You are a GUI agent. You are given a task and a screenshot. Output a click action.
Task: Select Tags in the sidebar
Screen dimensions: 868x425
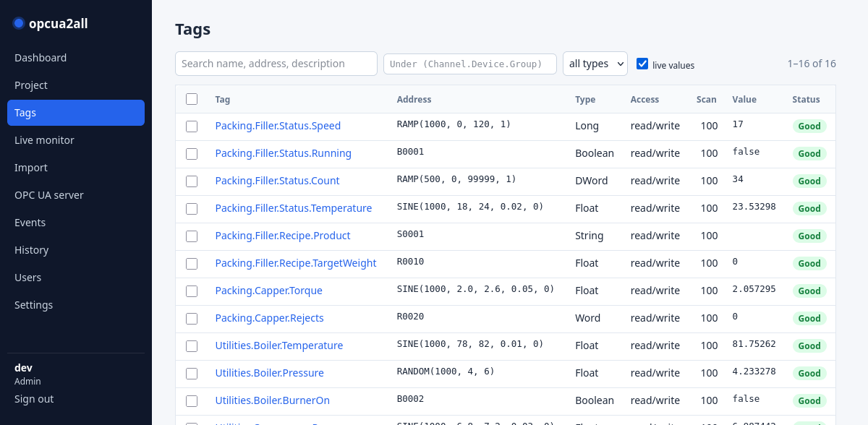tap(76, 113)
